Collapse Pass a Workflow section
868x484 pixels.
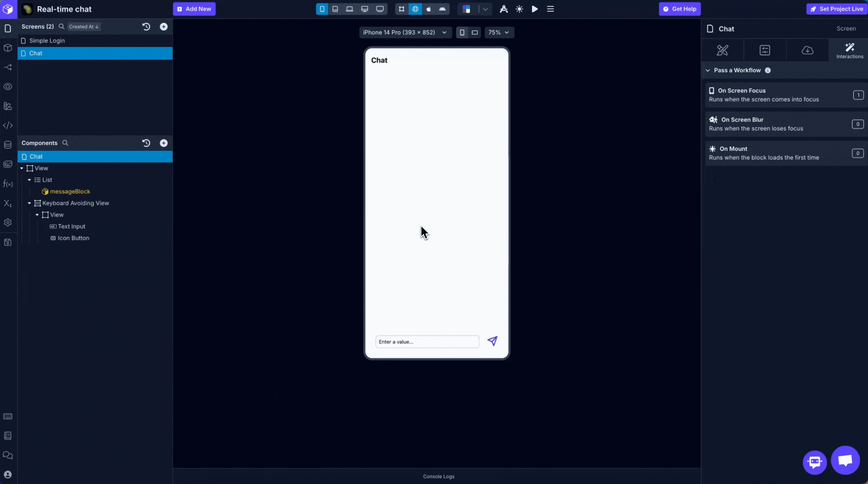tap(708, 70)
